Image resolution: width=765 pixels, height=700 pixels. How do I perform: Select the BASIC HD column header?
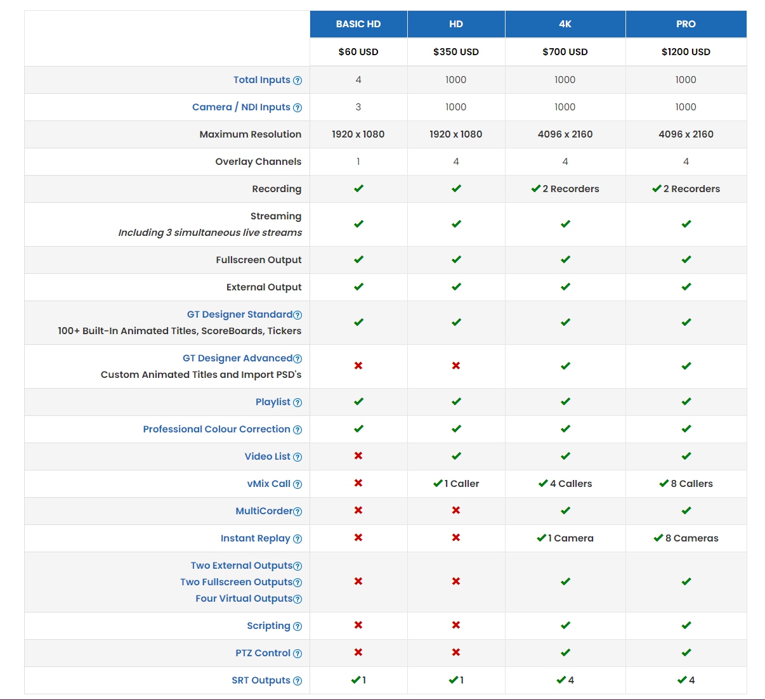coord(358,24)
